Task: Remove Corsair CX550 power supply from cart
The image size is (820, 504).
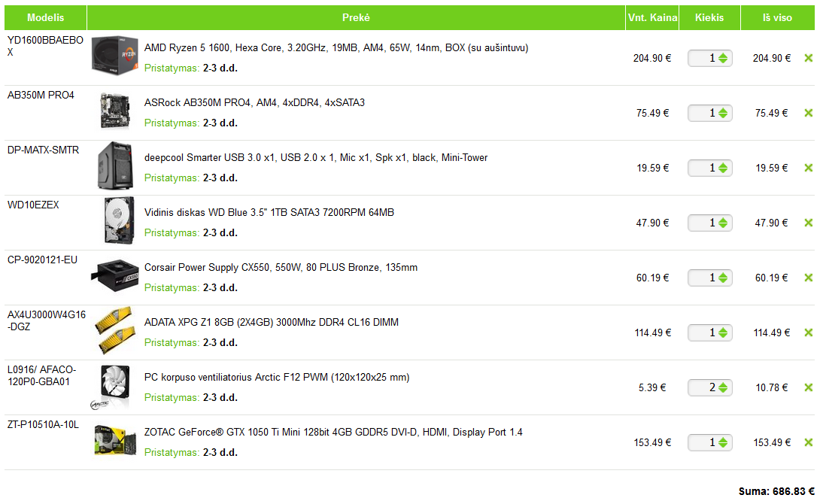Action: coord(808,278)
